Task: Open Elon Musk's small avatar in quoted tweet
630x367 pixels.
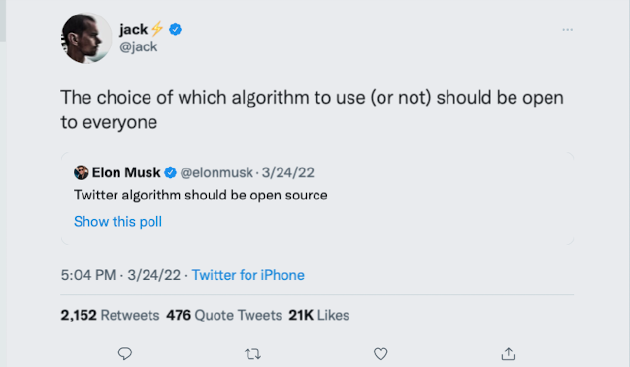Action: (81, 172)
